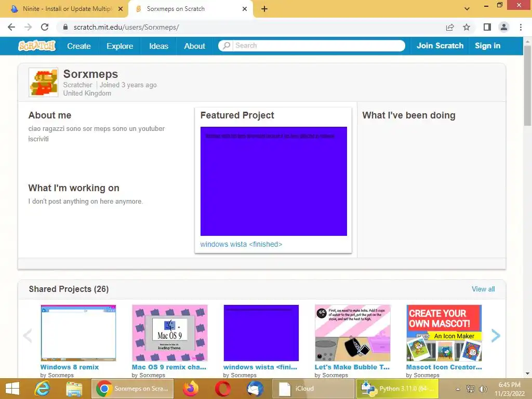Click the magnifier search icon
Viewport: 532px width, 399px height.
pos(227,46)
